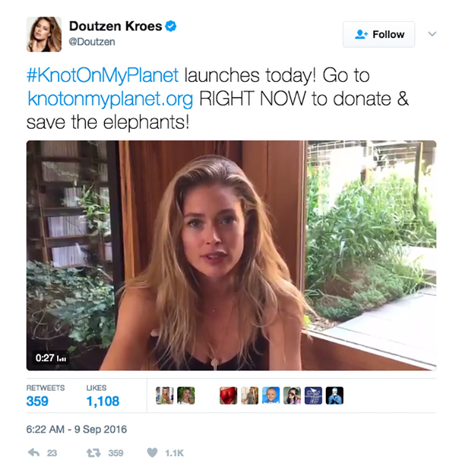
Task: Open the last liker avatar in the row
Action: pos(334,396)
